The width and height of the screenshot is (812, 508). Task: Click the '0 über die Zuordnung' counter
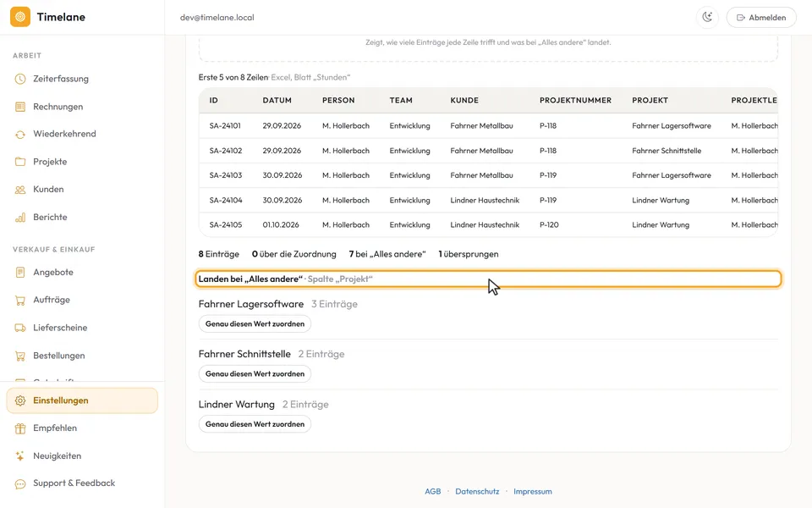coord(294,254)
